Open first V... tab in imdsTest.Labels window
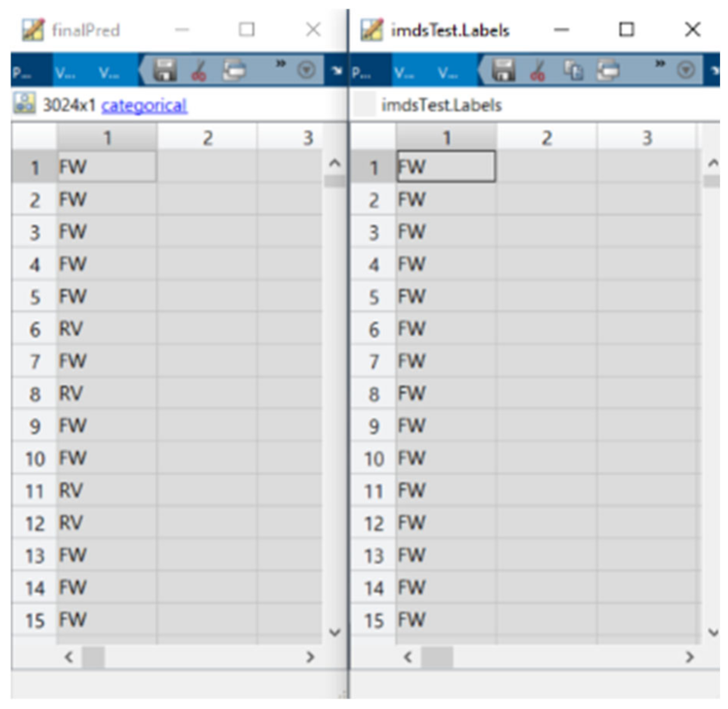728x709 pixels. click(x=404, y=73)
